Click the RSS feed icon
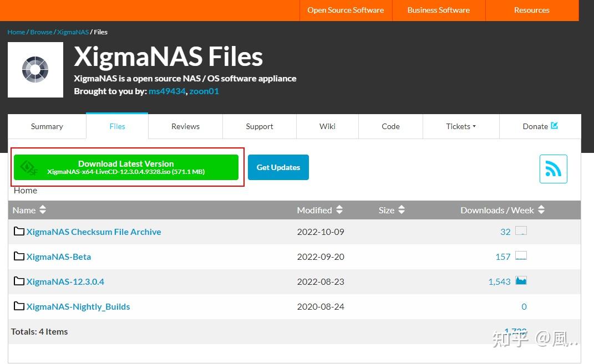Viewport: 594px width, 364px height. pos(553,169)
